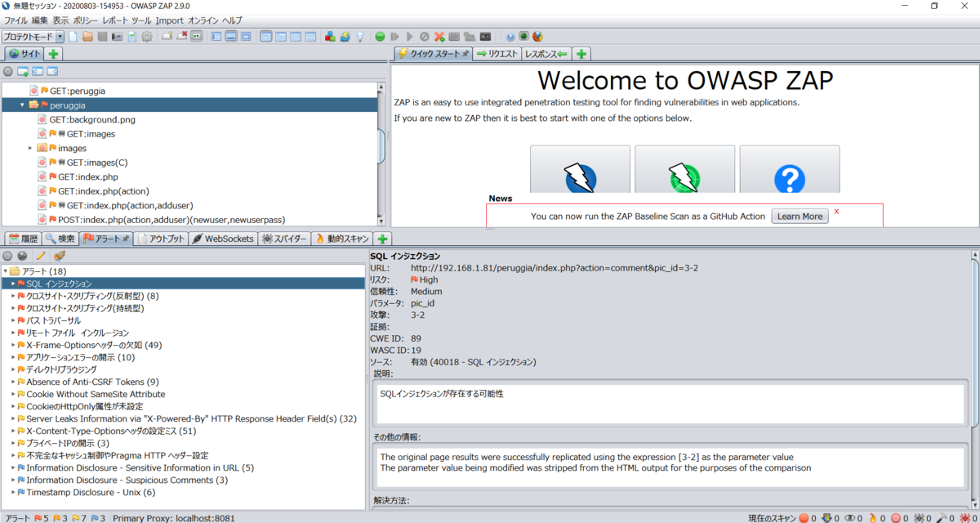This screenshot has width=980, height=523.
Task: Open the Import menu
Action: coord(170,20)
